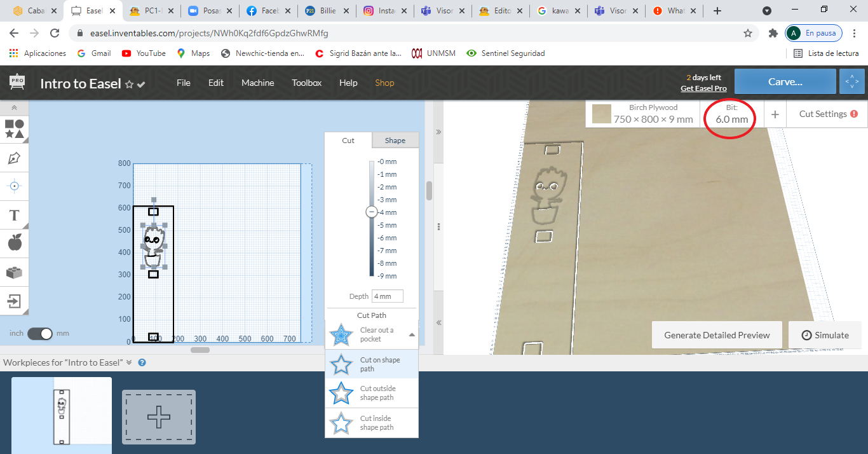This screenshot has width=868, height=454.
Task: Click Get Easel Pro link
Action: [x=703, y=88]
